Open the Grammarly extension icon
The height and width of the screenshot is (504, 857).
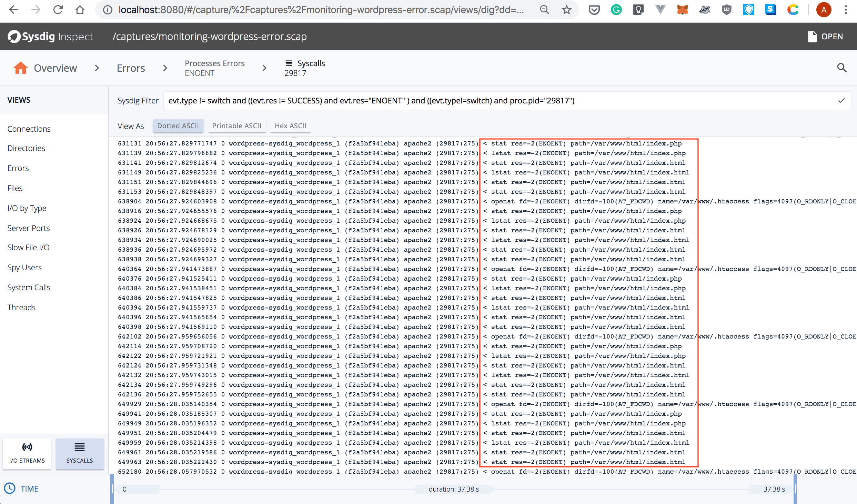(616, 10)
